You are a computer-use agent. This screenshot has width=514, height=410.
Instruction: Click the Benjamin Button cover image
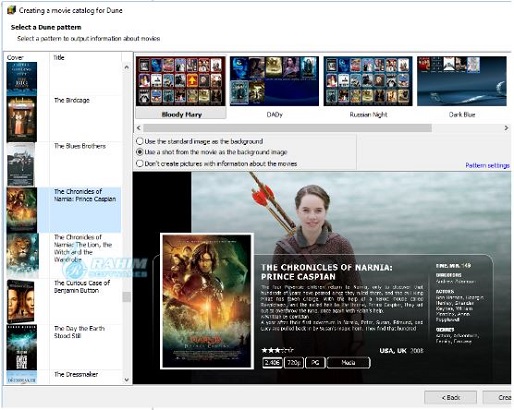21,301
